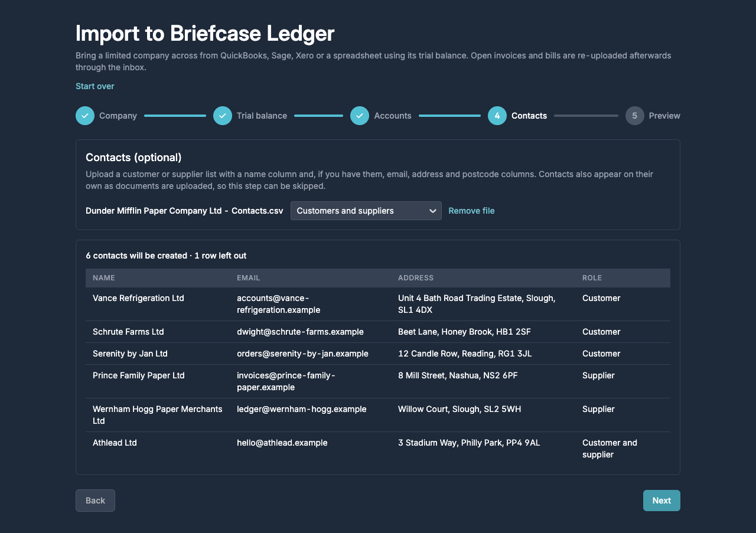
Task: Click the orders@serenity-by-jan.example email
Action: pyautogui.click(x=302, y=354)
